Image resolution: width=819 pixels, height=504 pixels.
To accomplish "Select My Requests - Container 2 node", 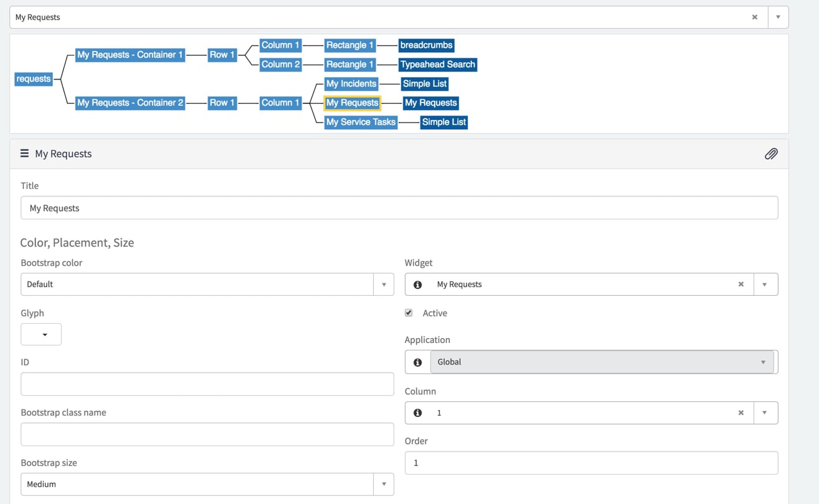I will click(130, 103).
